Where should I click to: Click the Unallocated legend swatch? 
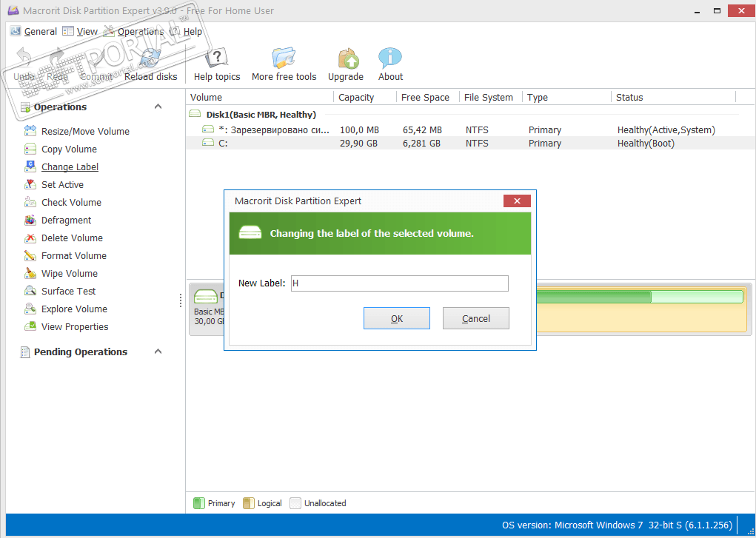pos(295,503)
